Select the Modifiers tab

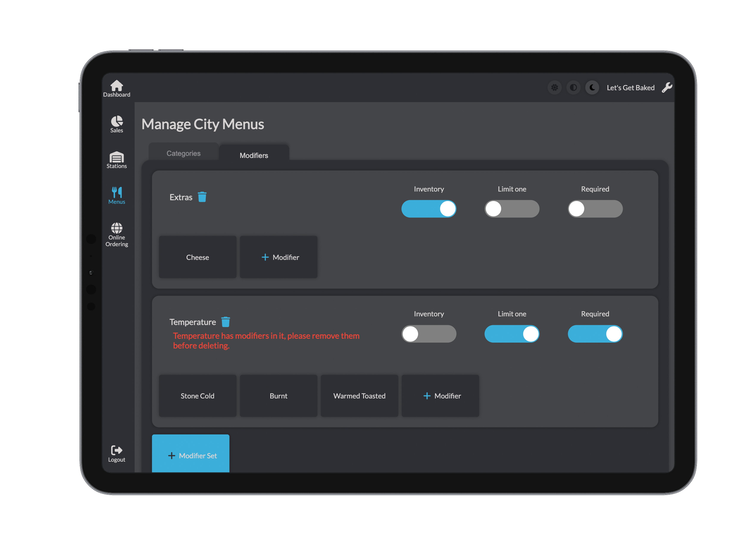(x=254, y=155)
